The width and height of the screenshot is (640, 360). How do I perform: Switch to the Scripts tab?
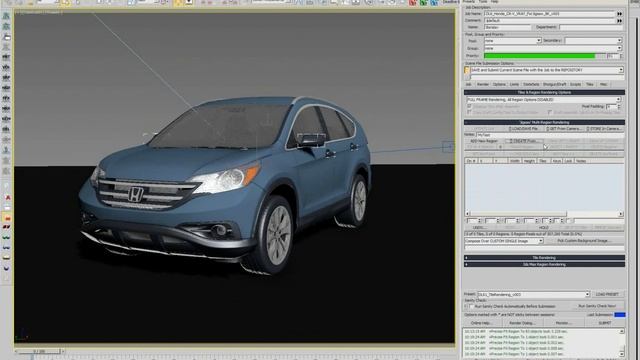(x=576, y=84)
